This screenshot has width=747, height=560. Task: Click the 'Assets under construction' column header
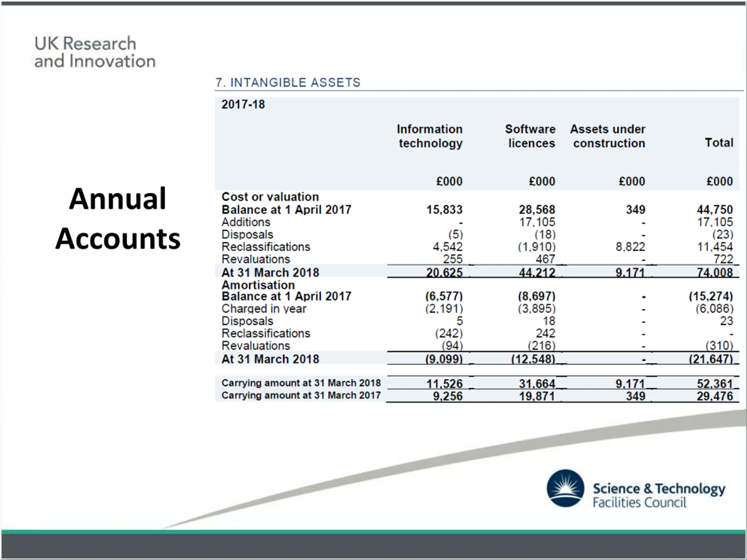click(608, 136)
